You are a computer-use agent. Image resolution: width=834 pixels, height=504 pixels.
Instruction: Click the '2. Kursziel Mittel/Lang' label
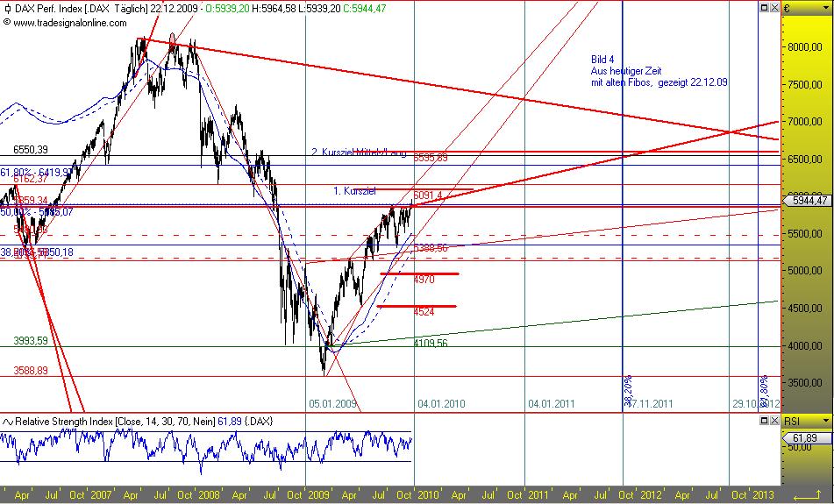pyautogui.click(x=359, y=153)
